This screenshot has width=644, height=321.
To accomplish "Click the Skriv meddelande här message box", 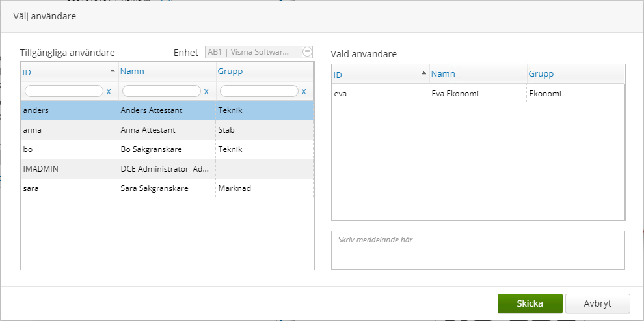I will point(478,250).
